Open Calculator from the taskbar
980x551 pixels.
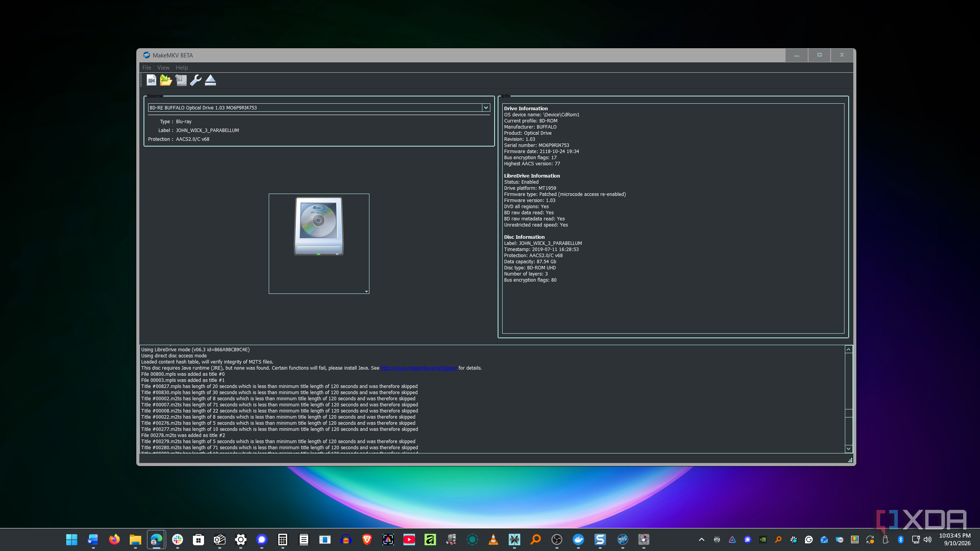(x=283, y=540)
